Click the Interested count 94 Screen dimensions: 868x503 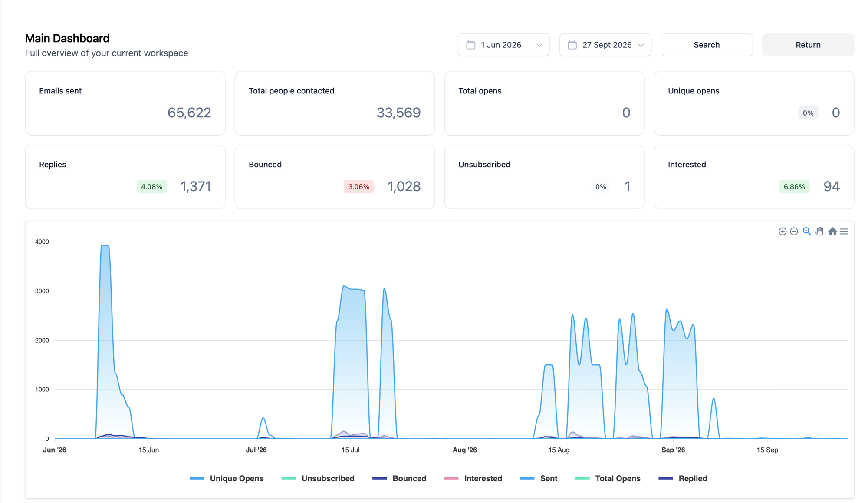pyautogui.click(x=832, y=186)
